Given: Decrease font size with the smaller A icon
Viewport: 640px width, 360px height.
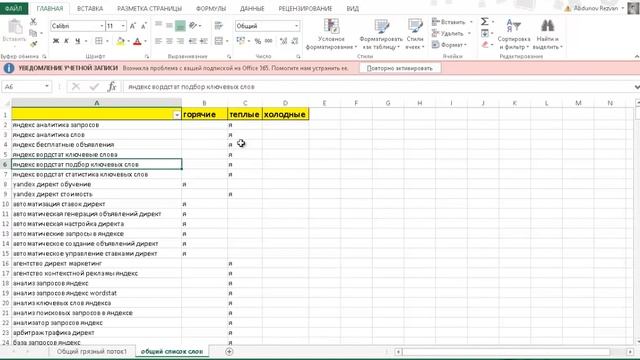Looking at the screenshot, I should click(x=144, y=26).
